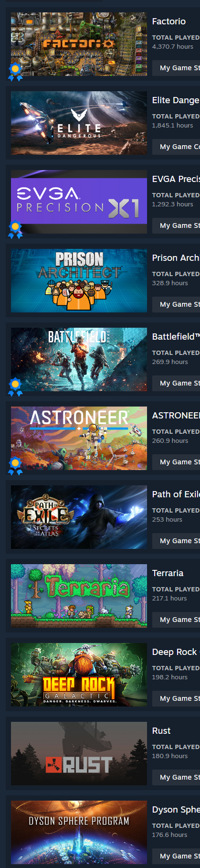Select the Deep Rock Galactic dwarves banner
200x868 pixels.
pyautogui.click(x=79, y=675)
